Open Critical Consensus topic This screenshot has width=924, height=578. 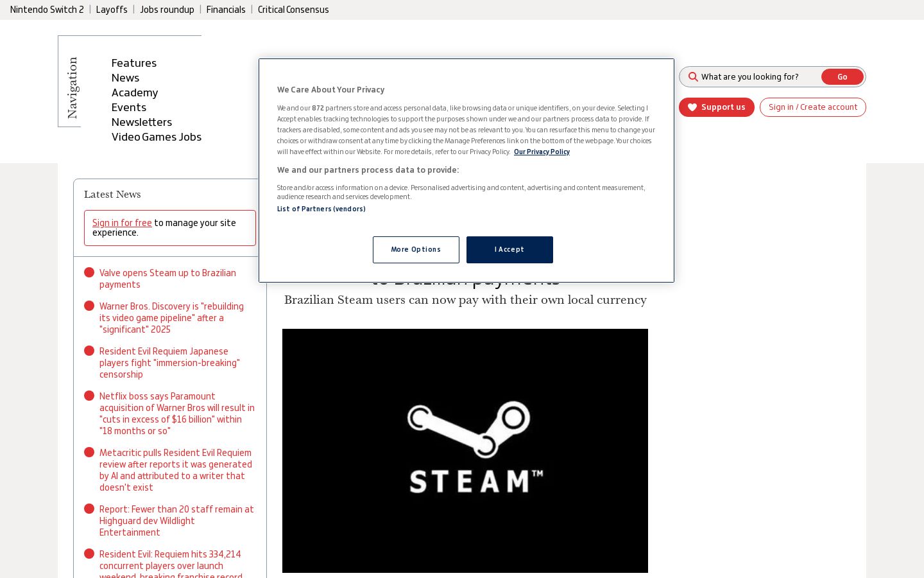tap(293, 10)
